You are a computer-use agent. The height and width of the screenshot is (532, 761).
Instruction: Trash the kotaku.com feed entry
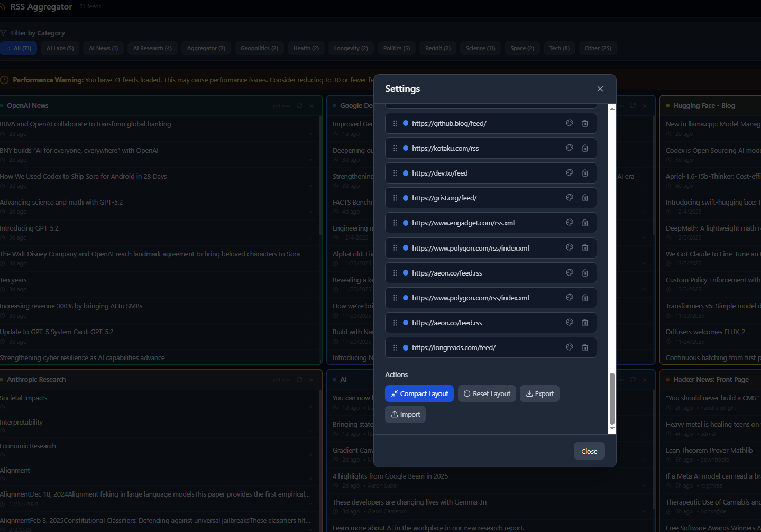(x=585, y=148)
